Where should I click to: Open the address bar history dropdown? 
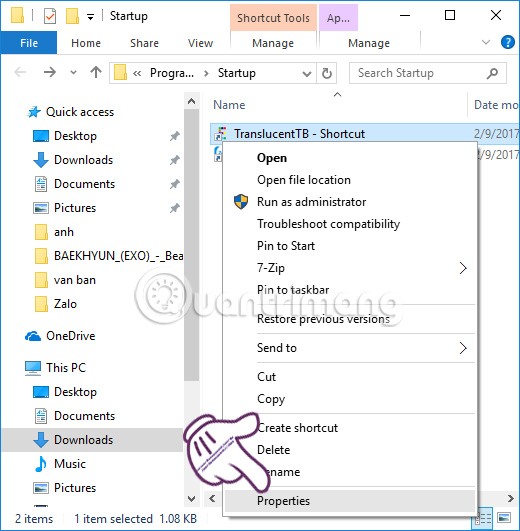pyautogui.click(x=307, y=73)
